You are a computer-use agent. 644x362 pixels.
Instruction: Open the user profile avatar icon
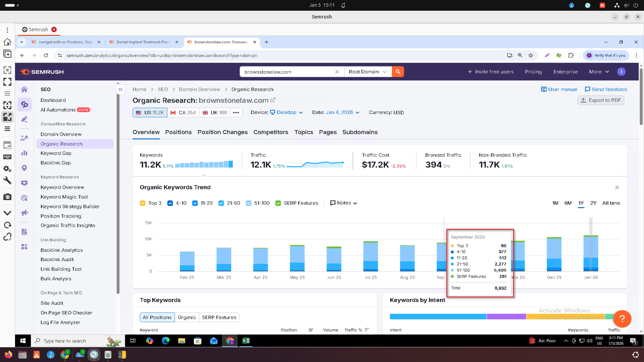(x=621, y=72)
